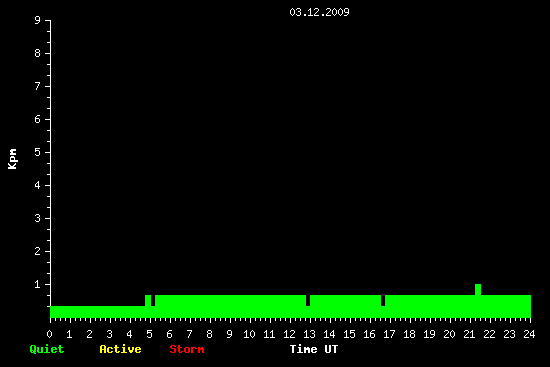Click hour 12 on the time axis
Image resolution: width=550 pixels, height=367 pixels.
coord(289,334)
